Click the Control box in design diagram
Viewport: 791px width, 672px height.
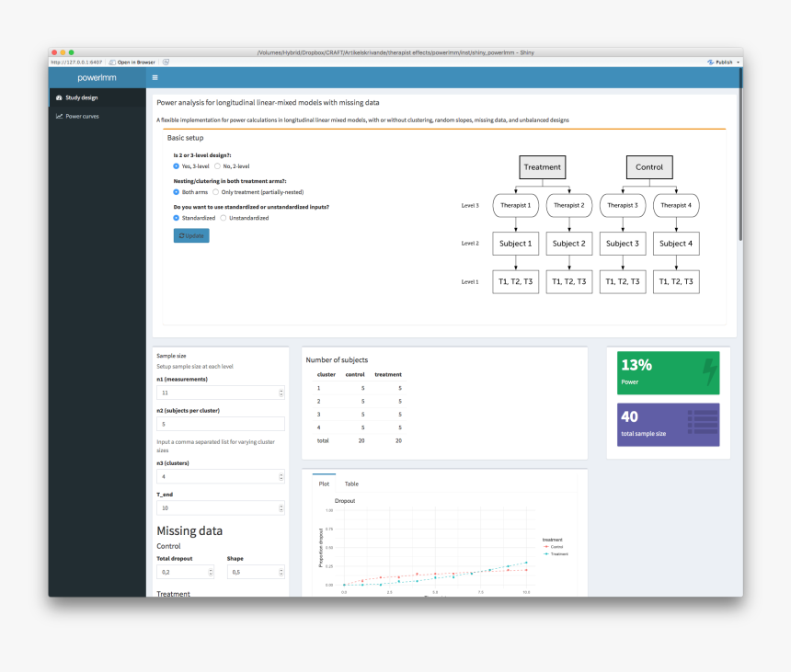[649, 167]
